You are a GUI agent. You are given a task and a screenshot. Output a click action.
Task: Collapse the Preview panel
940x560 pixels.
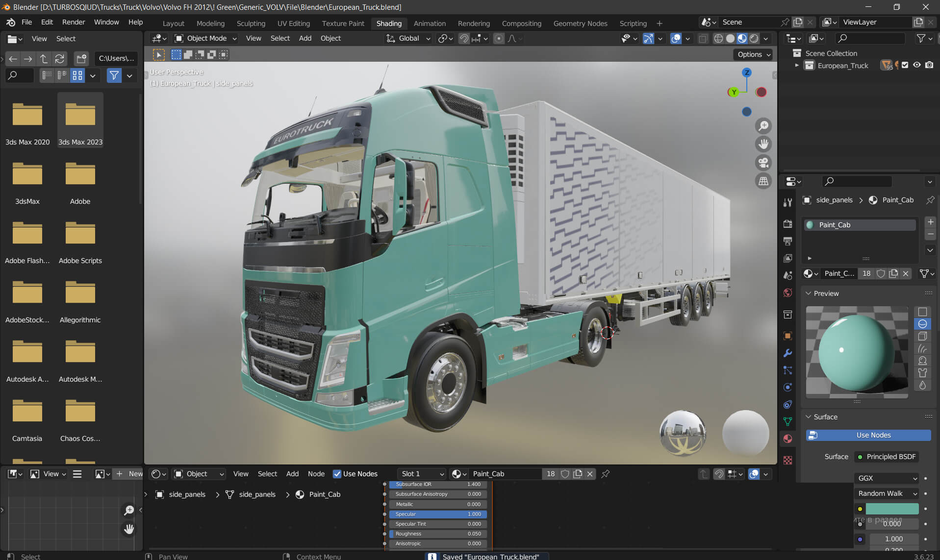(808, 293)
